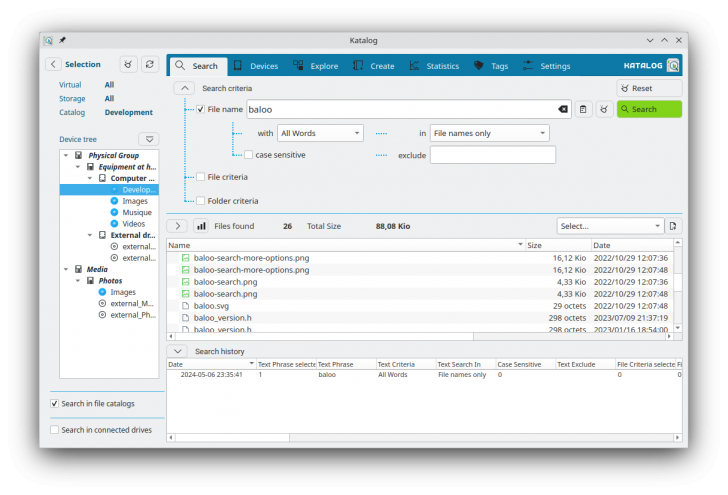Click the Katalog logo icon at top right
The height and width of the screenshot is (495, 728).
click(x=673, y=65)
